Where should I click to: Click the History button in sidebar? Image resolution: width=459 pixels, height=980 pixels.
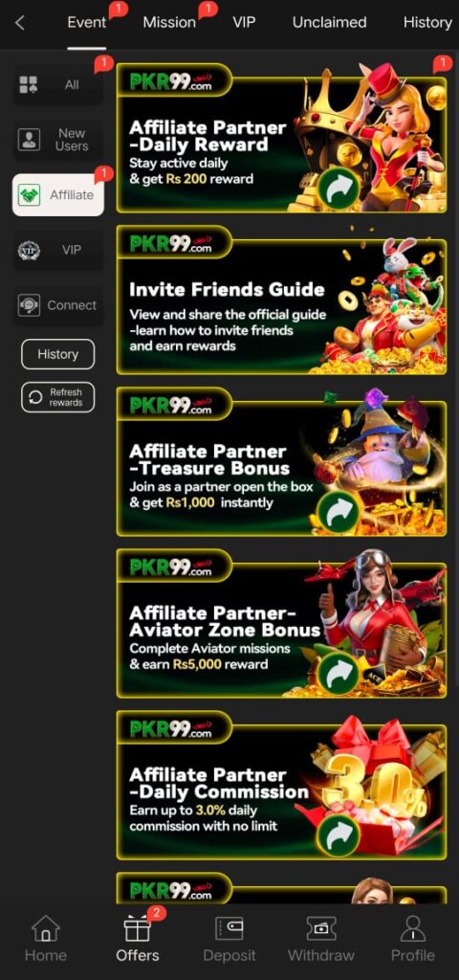click(58, 354)
